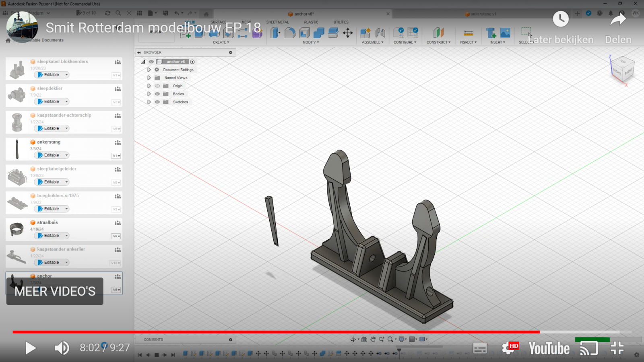The height and width of the screenshot is (362, 644).
Task: Switch to the SHEET METAL tab
Action: point(277,22)
